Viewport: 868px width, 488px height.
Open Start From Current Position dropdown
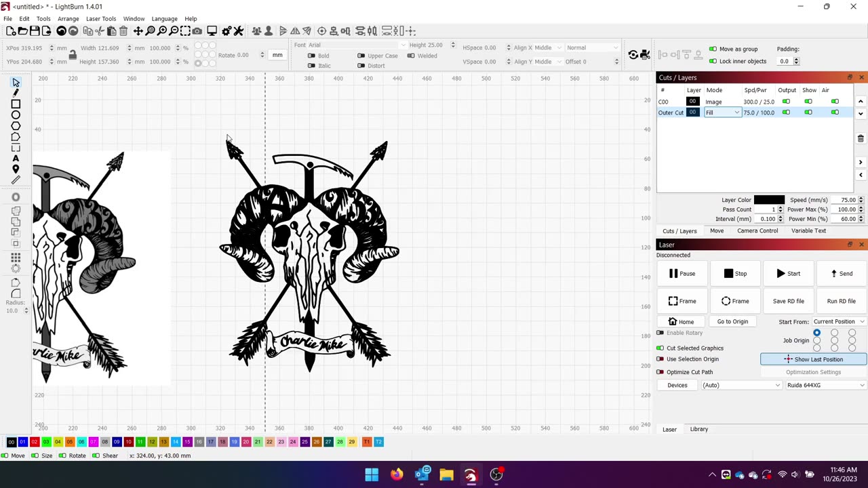coord(839,322)
